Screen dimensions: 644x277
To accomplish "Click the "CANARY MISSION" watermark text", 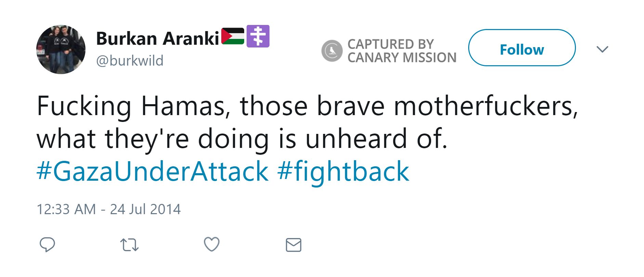I will tap(402, 57).
